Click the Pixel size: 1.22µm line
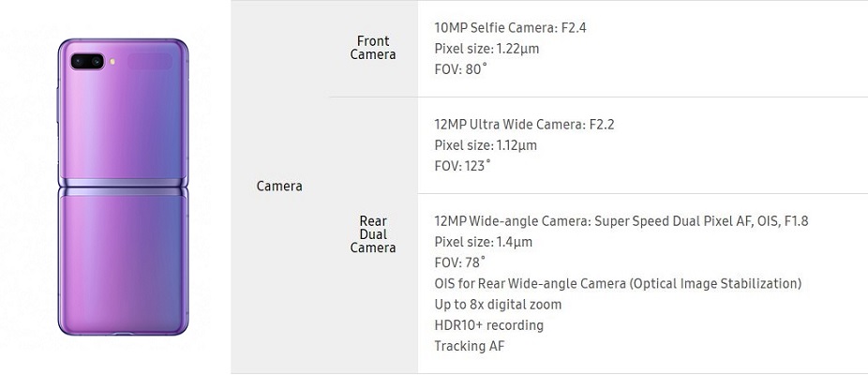 pos(486,49)
